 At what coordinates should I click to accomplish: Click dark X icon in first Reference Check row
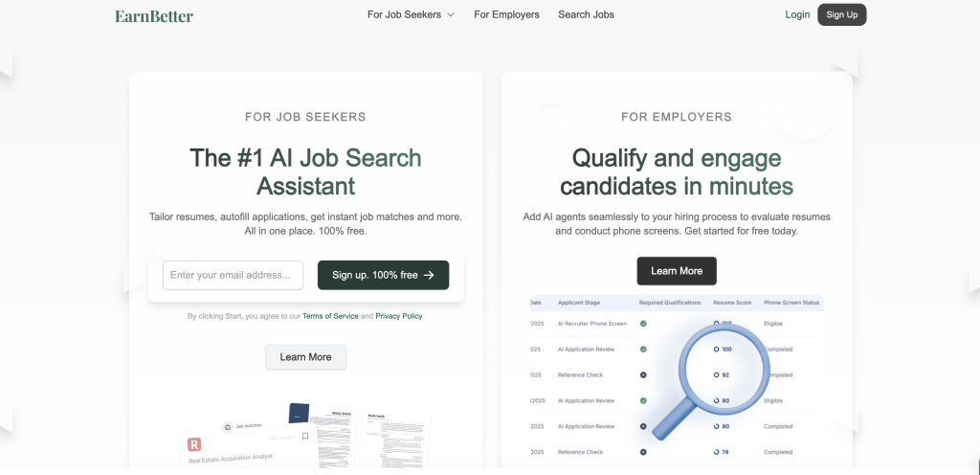(x=643, y=374)
